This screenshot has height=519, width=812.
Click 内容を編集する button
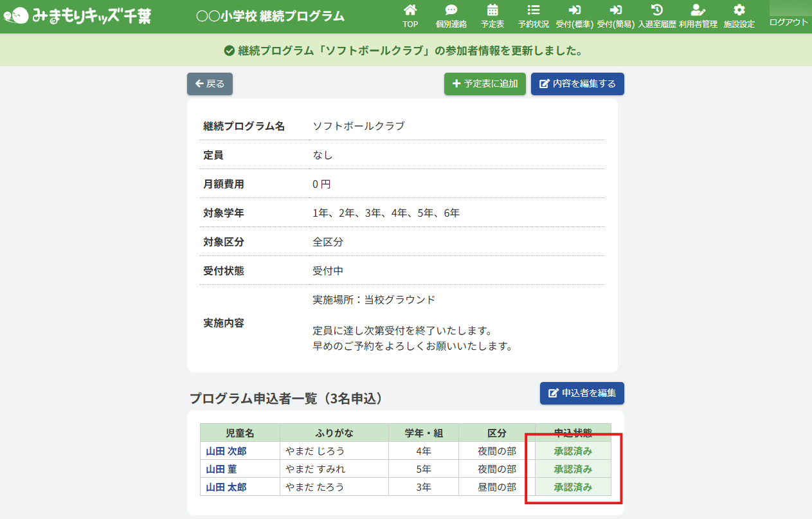pyautogui.click(x=577, y=84)
